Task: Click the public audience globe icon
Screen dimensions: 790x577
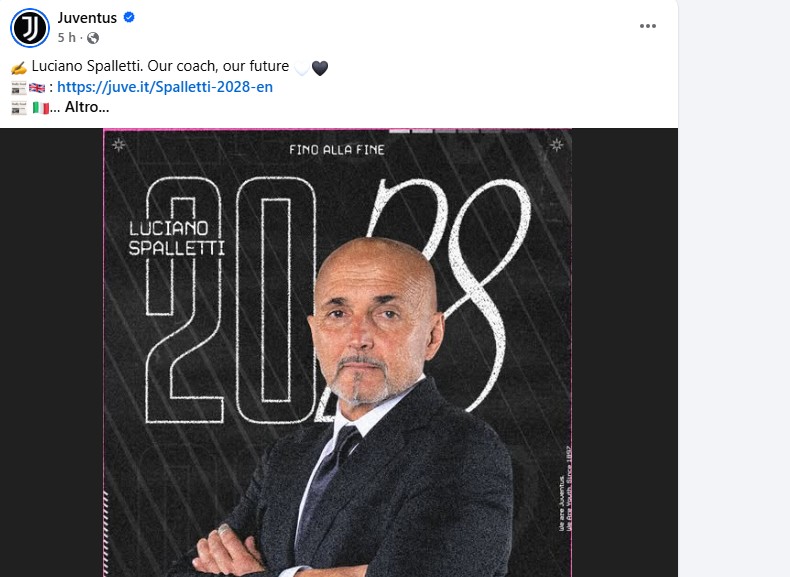Action: point(93,37)
